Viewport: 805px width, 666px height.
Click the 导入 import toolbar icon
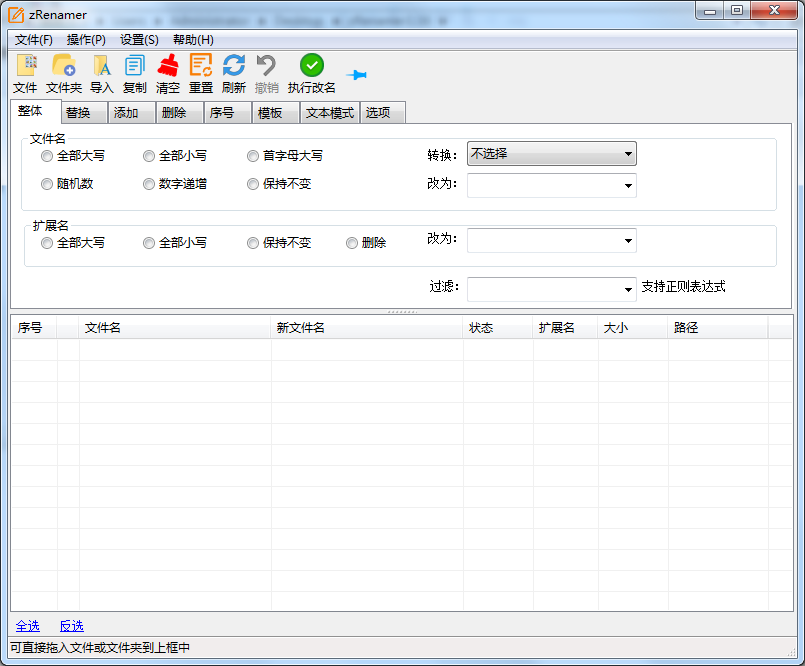[102, 66]
